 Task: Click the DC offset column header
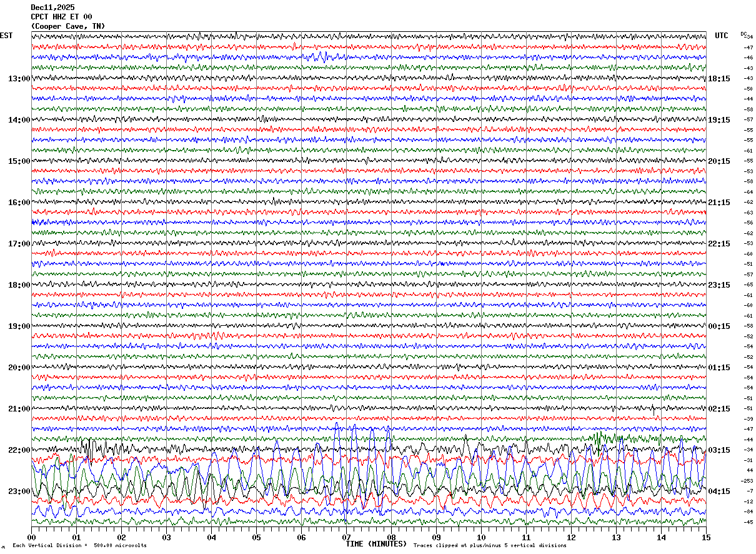pos(744,34)
